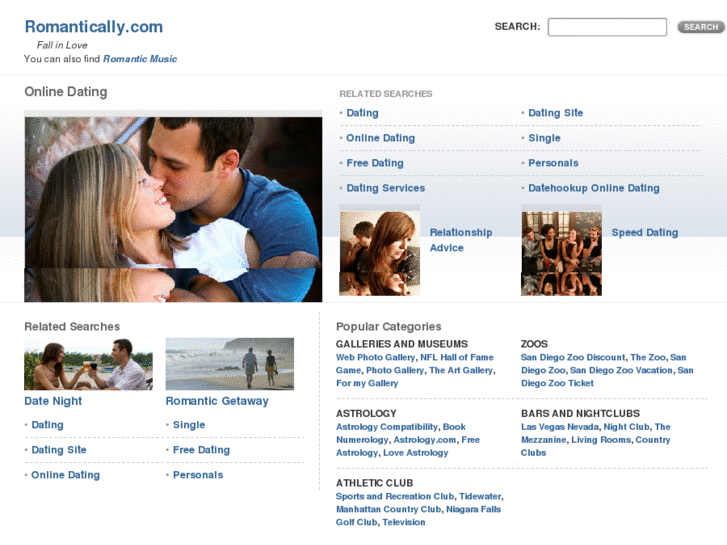Screen dimensions: 727x545
Task: Focus the search text box
Action: [607, 27]
